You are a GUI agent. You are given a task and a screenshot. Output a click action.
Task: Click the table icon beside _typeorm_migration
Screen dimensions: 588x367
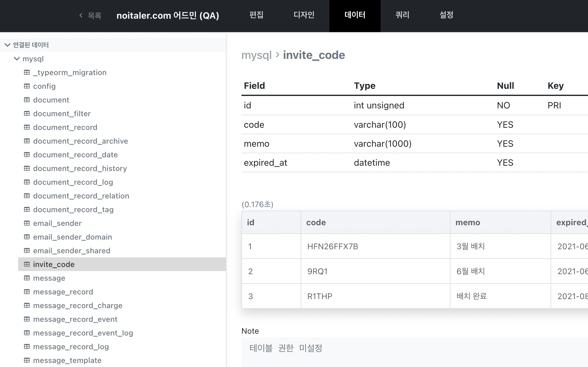pos(27,73)
